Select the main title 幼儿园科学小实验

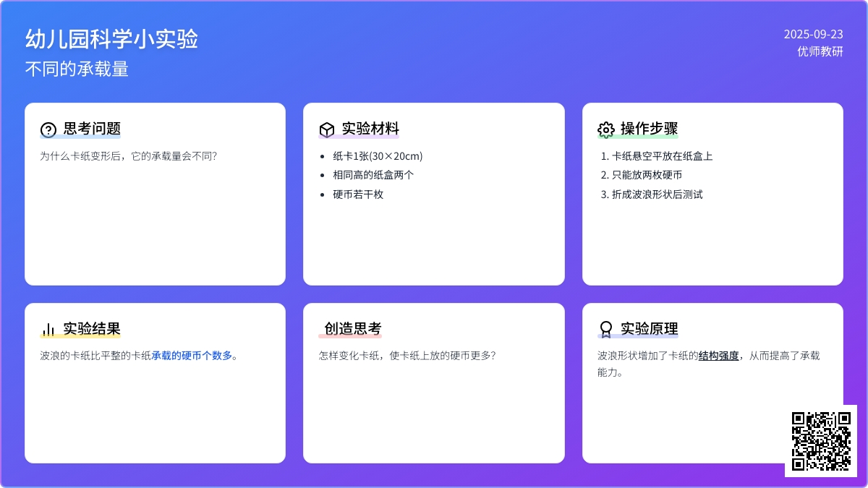111,39
